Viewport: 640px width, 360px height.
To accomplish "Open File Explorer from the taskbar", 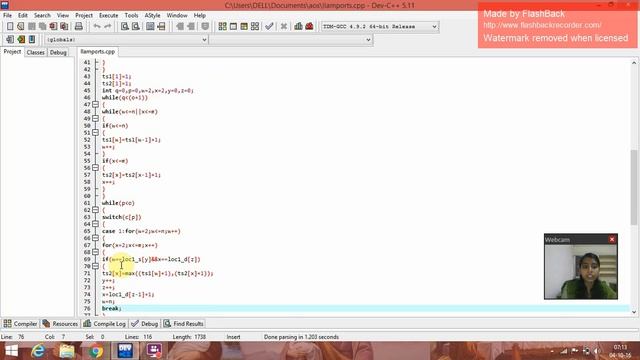I will [x=67, y=351].
